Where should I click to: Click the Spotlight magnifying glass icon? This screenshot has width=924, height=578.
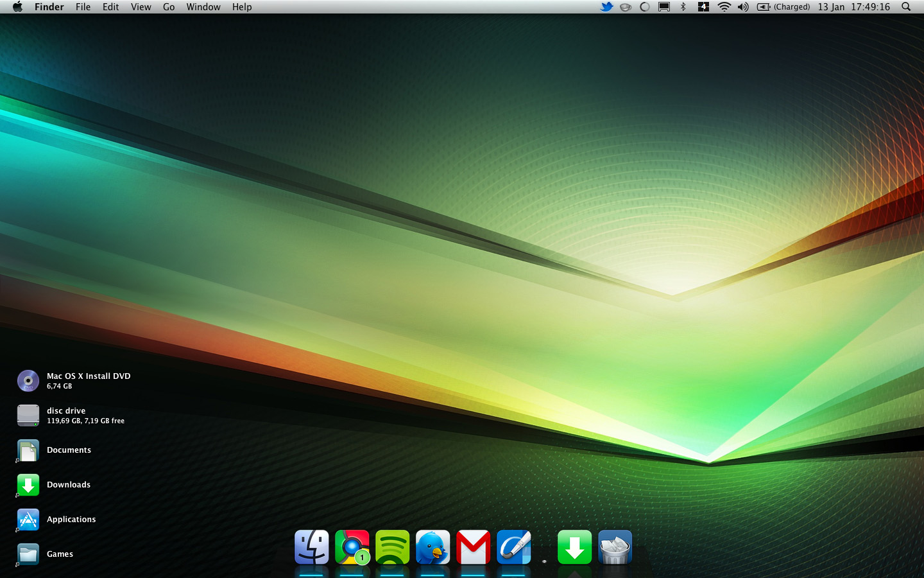[906, 7]
